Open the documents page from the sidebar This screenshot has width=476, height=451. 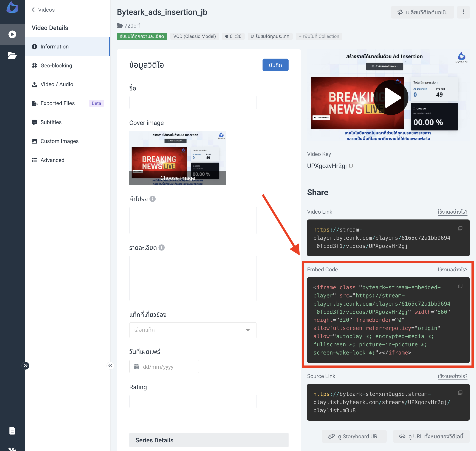[x=12, y=430]
